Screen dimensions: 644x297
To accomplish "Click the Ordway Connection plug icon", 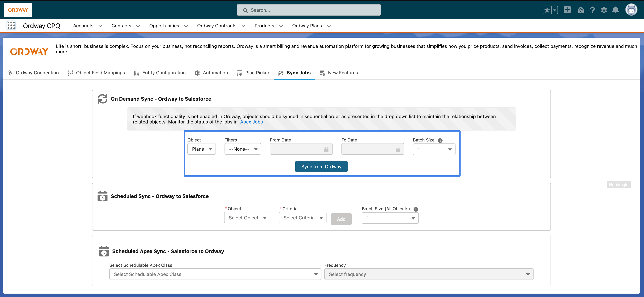I will 10,73.
